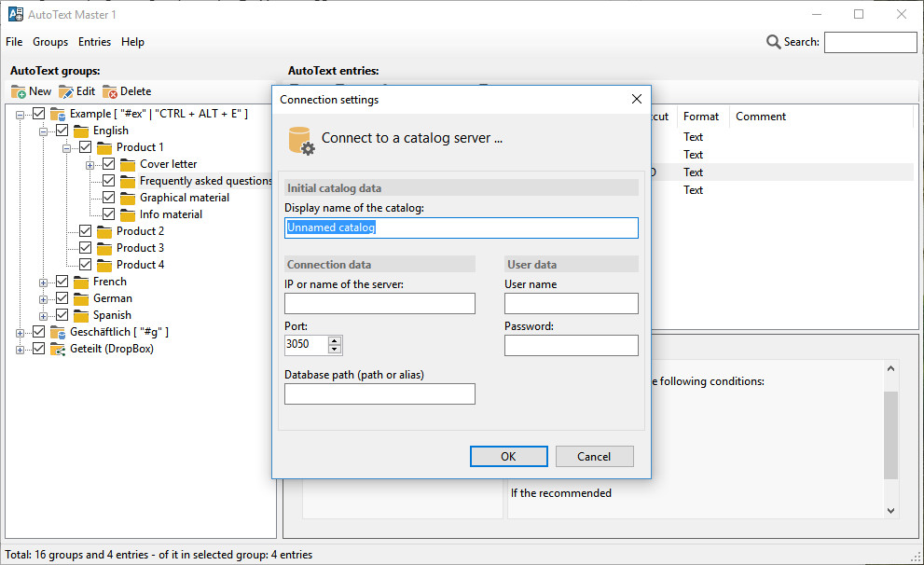Toggle the Geteilt (DropBox) checkbox
Screen dimensions: 924x565
click(x=39, y=348)
